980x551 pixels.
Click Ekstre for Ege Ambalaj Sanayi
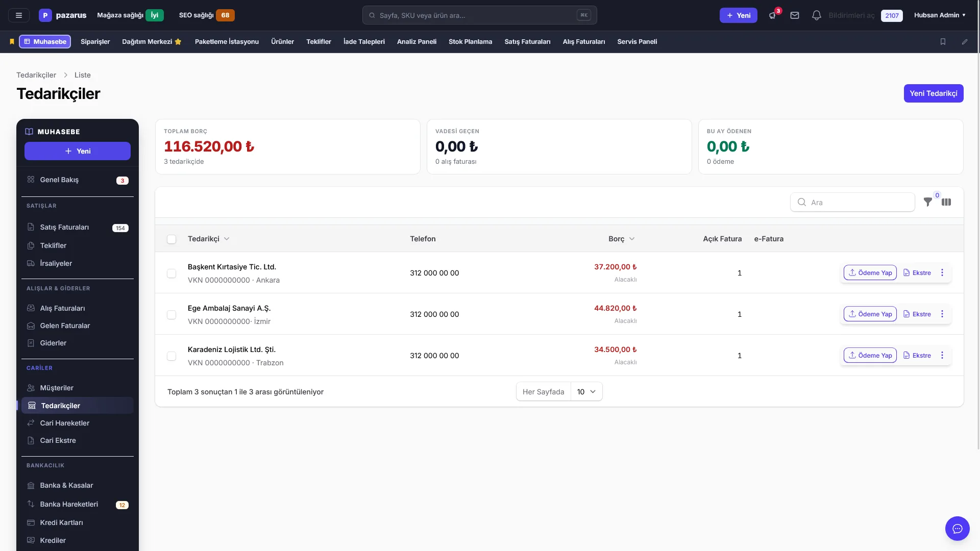pos(917,314)
